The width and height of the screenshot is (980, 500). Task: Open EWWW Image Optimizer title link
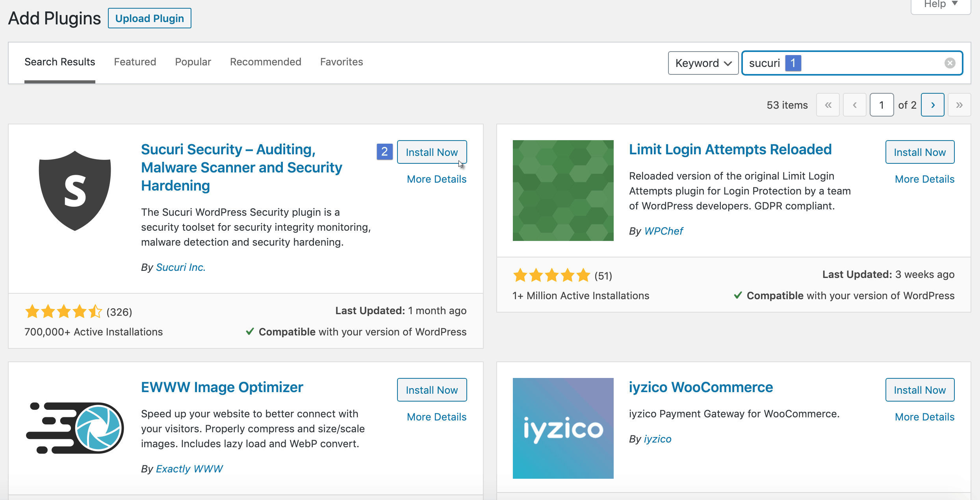tap(222, 387)
